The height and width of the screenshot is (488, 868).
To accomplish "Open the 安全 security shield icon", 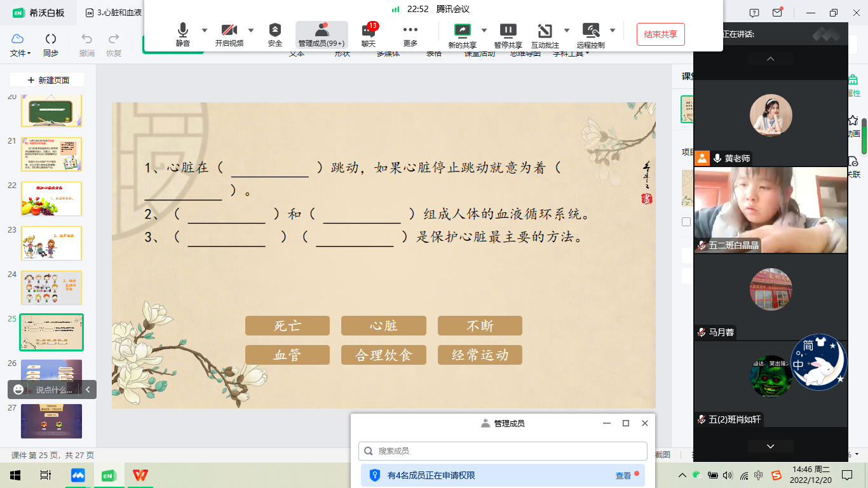I will coord(275,36).
